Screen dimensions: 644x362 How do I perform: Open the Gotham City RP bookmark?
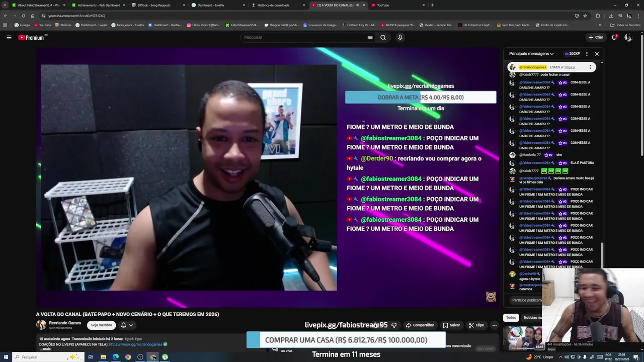click(359, 25)
